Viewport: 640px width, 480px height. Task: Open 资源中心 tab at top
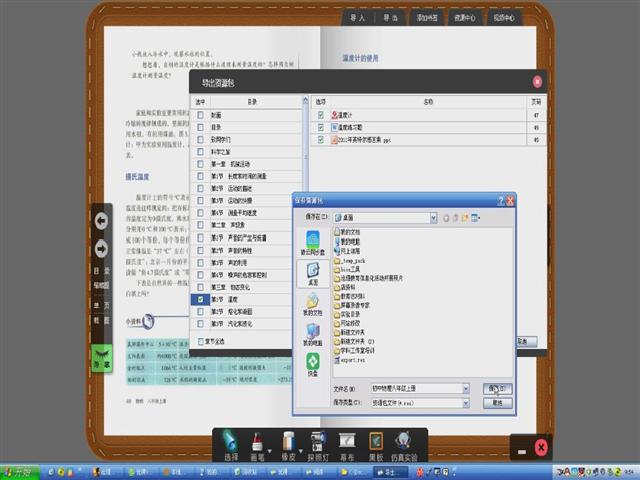point(466,18)
